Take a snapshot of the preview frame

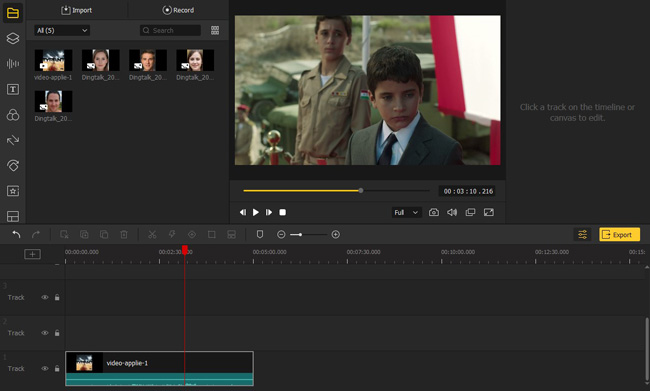tap(434, 212)
